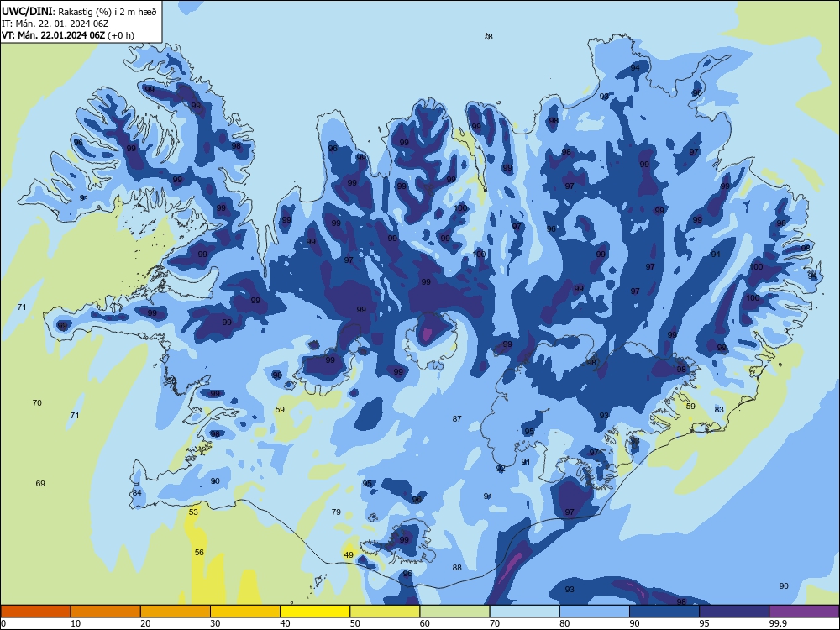Click the '87' humidity value in central Iceland
This screenshot has height=630, width=840.
tap(457, 418)
